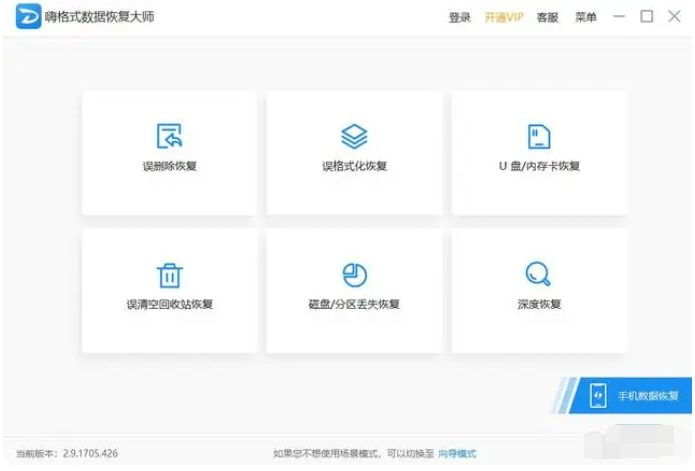Start 深度恢复 via the magnifier icon
The image size is (695, 471).
point(539,274)
